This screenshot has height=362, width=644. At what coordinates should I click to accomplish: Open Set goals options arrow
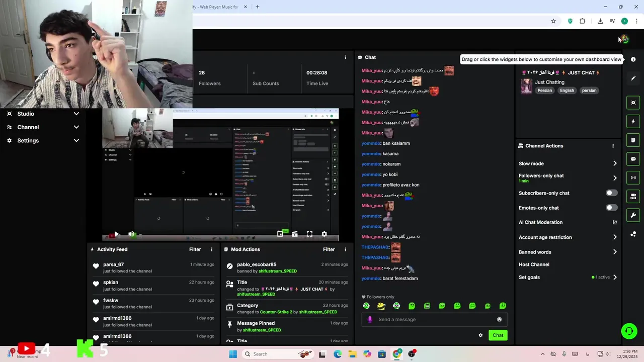[615, 277]
